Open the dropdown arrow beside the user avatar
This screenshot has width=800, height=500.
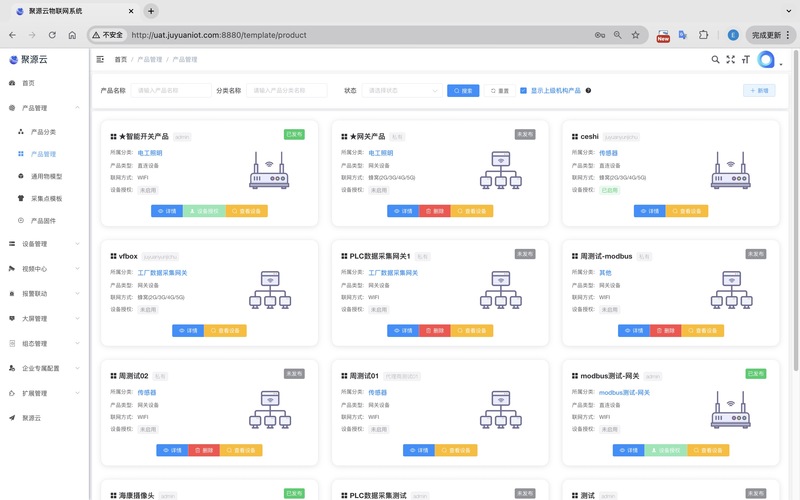click(x=781, y=64)
